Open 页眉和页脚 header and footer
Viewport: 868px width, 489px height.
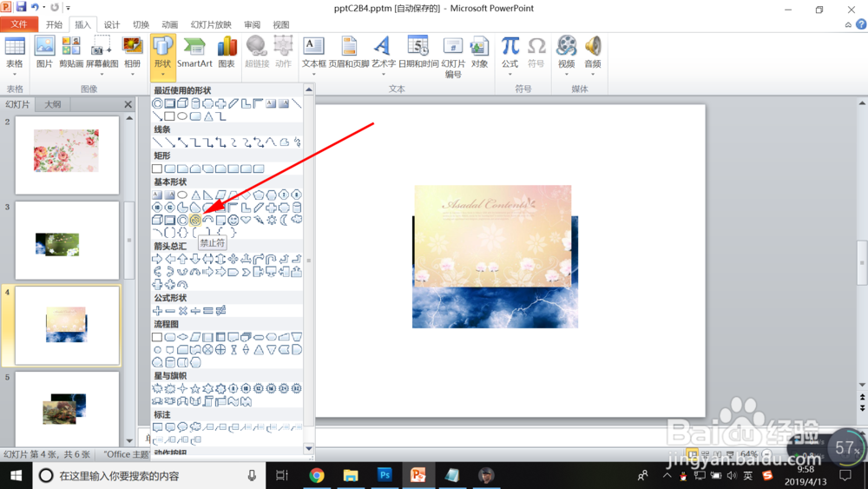pos(349,52)
